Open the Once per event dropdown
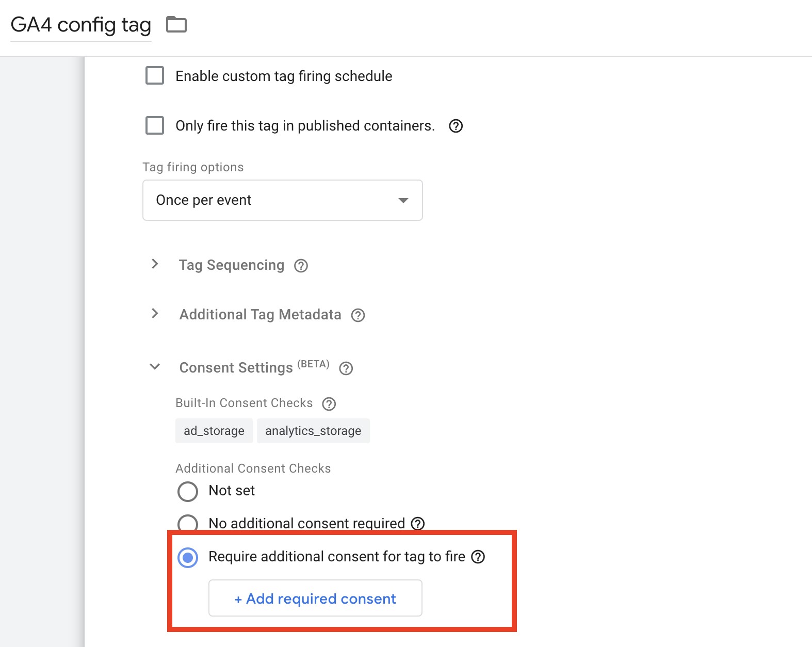The width and height of the screenshot is (812, 647). (x=282, y=200)
